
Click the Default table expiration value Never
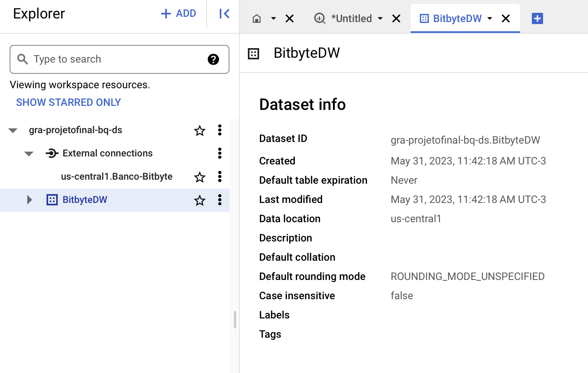[404, 180]
